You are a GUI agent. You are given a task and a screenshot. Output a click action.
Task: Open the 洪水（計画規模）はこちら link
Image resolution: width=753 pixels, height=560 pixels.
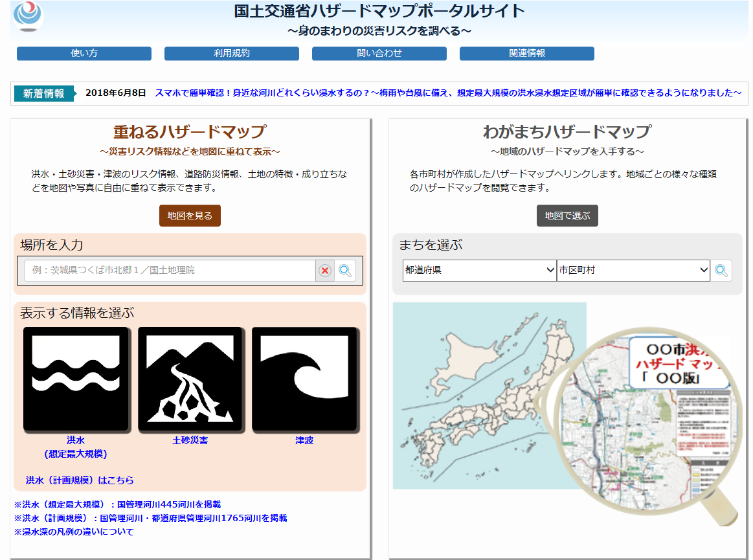click(80, 480)
